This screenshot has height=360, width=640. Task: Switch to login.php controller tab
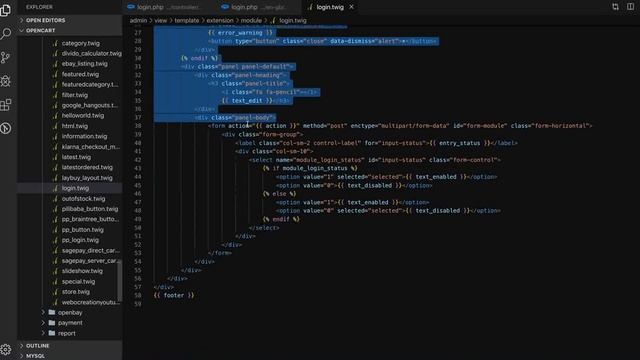[164, 7]
